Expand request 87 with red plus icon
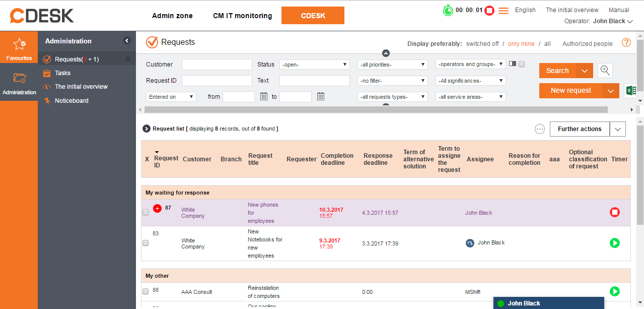Screen dimensions: 644x309 (x=157, y=208)
